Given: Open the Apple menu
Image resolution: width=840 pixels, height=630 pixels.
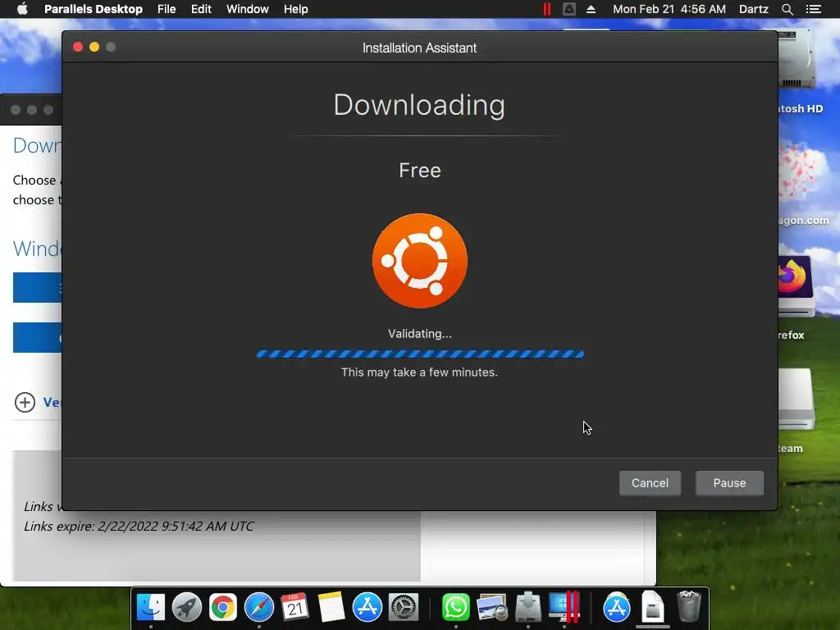Looking at the screenshot, I should click(x=22, y=9).
